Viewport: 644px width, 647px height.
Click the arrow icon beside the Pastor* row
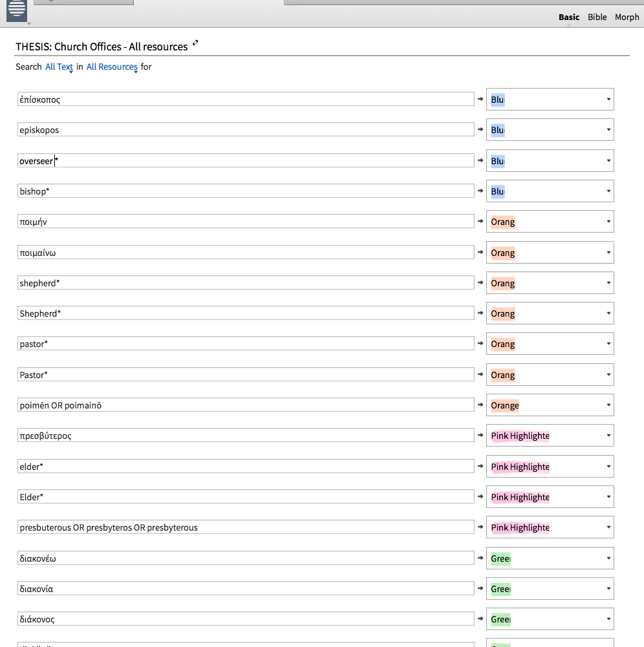click(x=480, y=374)
